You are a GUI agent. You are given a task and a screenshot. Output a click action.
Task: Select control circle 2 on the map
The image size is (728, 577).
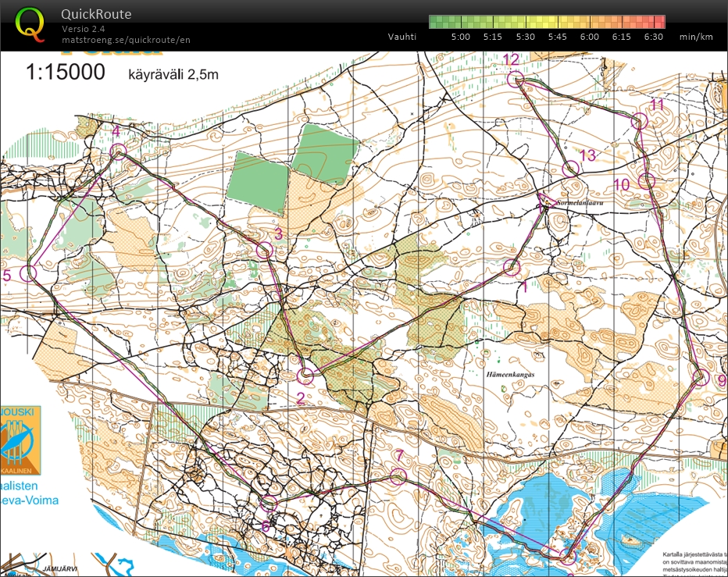(307, 376)
